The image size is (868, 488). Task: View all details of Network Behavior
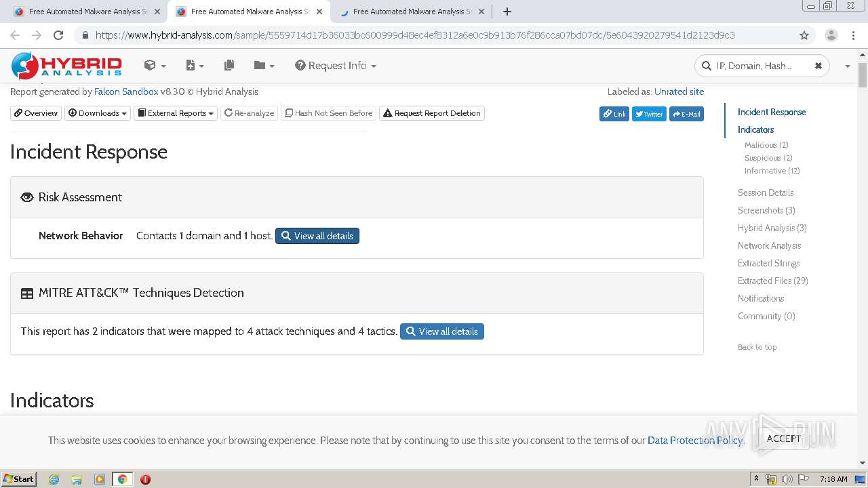click(x=317, y=236)
